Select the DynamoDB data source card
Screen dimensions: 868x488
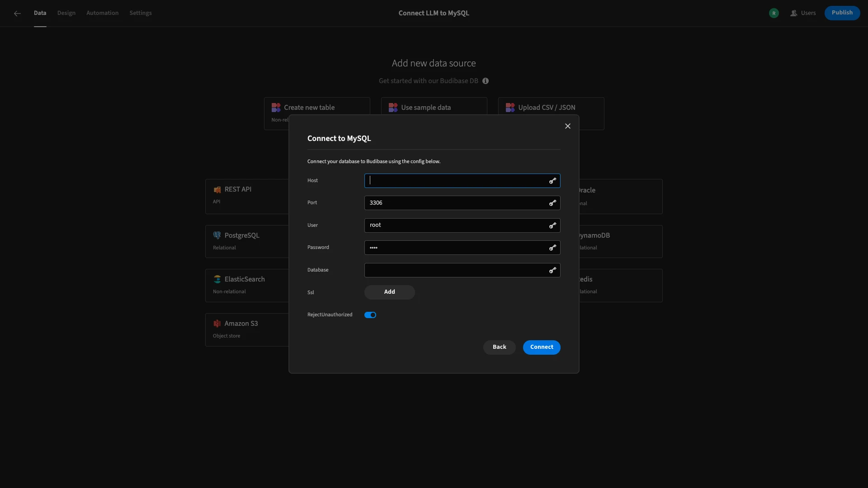coord(621,241)
